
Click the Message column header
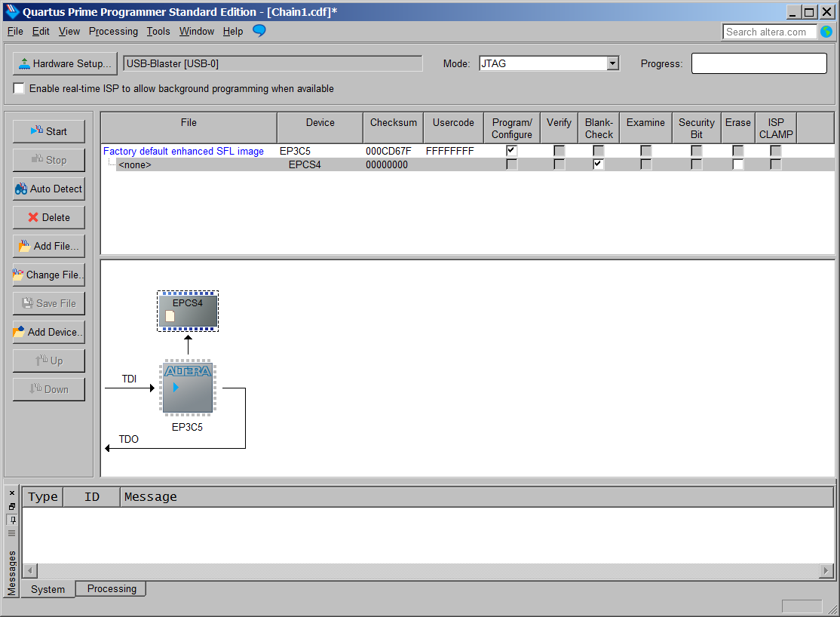(477, 497)
